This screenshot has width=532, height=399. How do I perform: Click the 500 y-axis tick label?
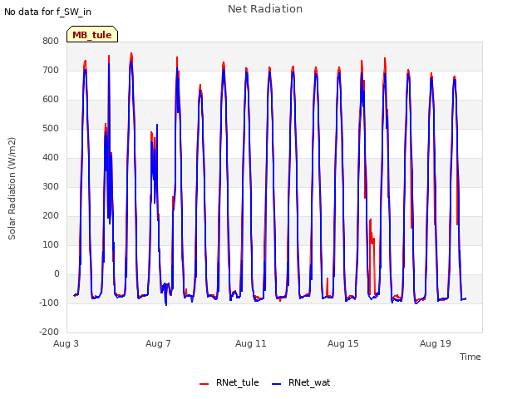pos(51,129)
